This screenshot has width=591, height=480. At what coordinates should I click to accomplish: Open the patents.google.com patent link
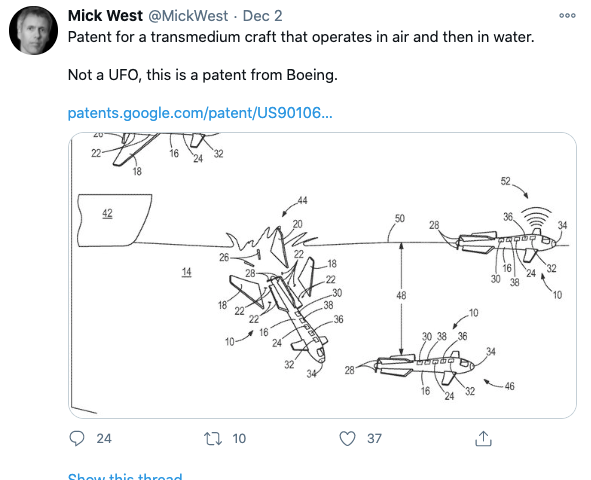[200, 113]
